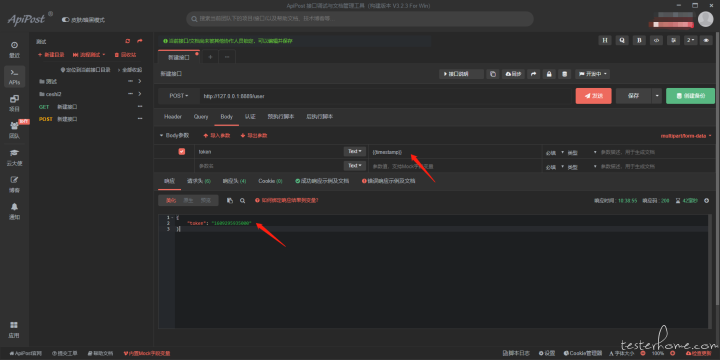The image size is (720, 360).
Task: Click the green 创建备份 button
Action: tap(690, 96)
